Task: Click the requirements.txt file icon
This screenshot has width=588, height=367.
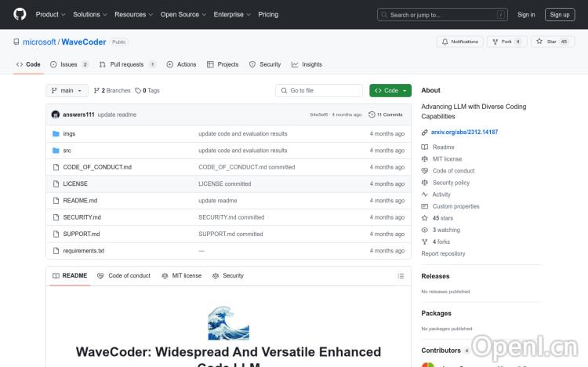Action: click(56, 251)
